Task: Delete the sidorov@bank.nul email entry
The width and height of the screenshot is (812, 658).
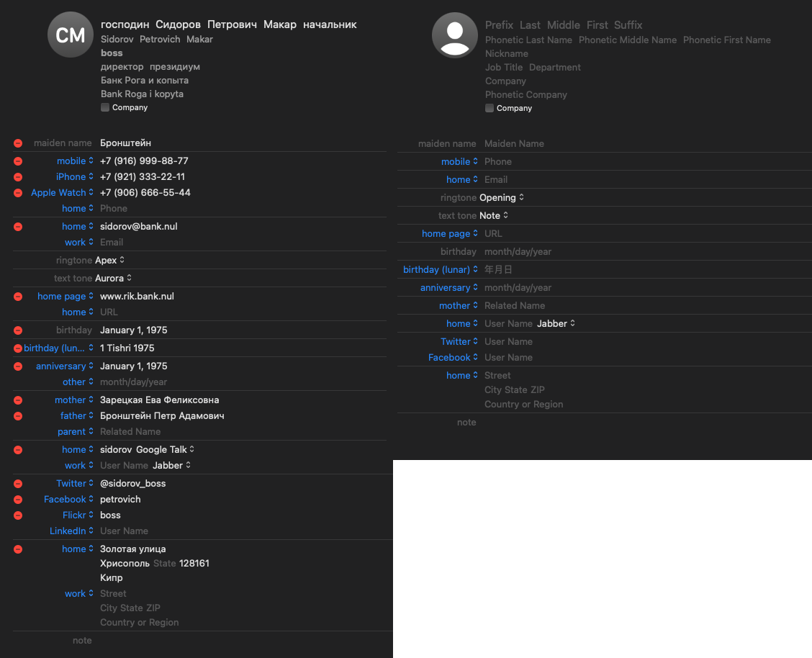Action: coord(18,227)
